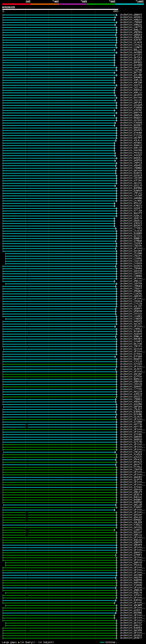Pick the sequence UniRef100_C5JDN8

pos(131,253)
